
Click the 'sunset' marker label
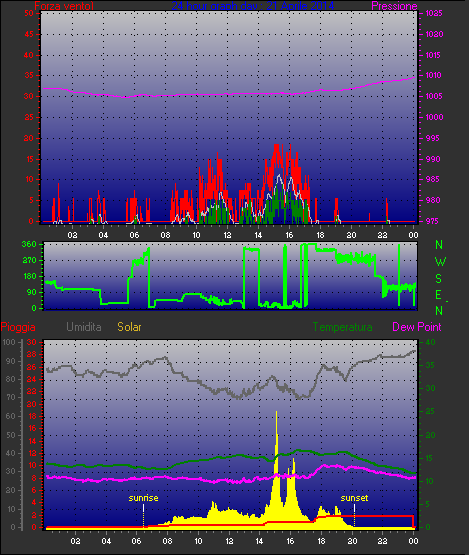click(x=354, y=498)
